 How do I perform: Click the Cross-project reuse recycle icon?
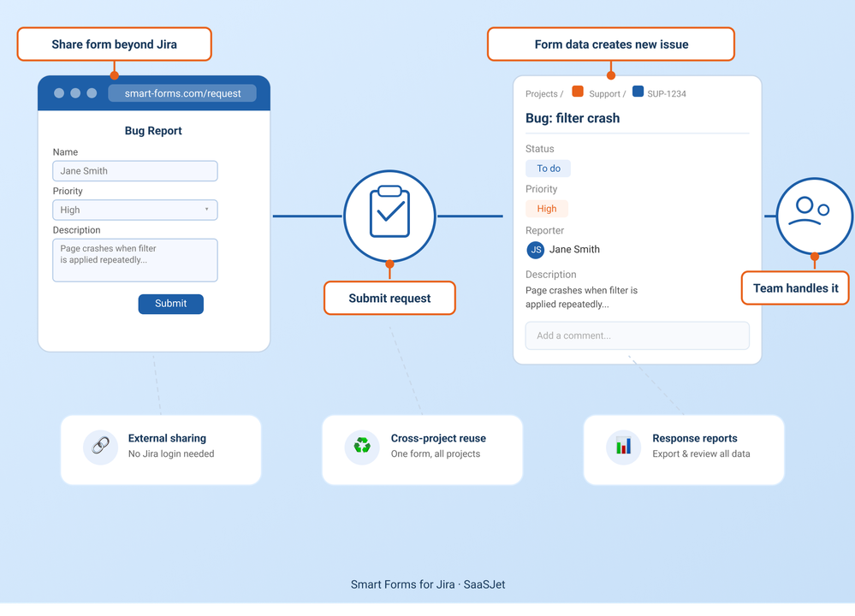click(x=361, y=447)
